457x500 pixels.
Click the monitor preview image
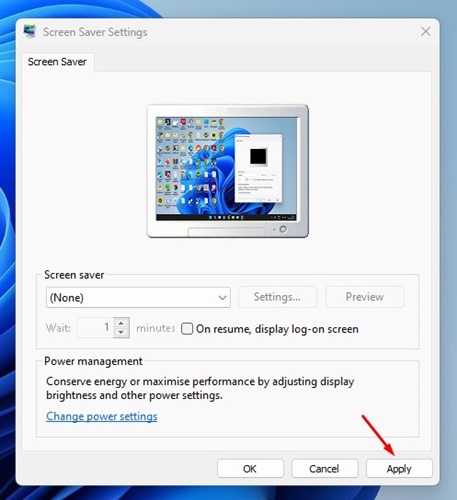(x=228, y=171)
